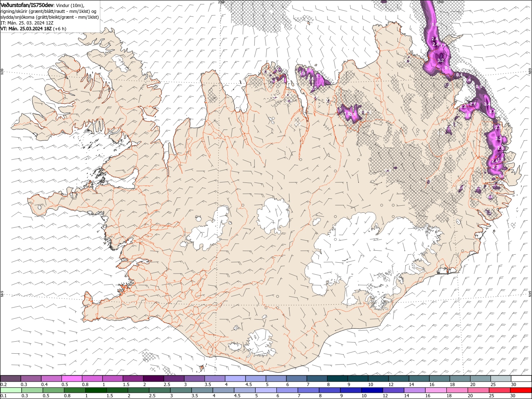The width and height of the screenshot is (532, 399).
Task: Pick the bright red 30 swatch in lower legend row
Action: tap(521, 390)
